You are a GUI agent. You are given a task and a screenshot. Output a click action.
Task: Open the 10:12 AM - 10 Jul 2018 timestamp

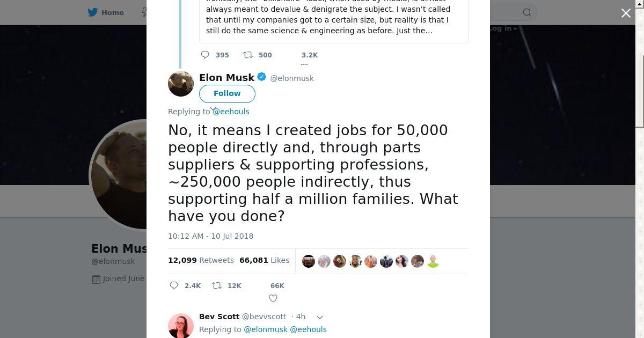tap(210, 236)
